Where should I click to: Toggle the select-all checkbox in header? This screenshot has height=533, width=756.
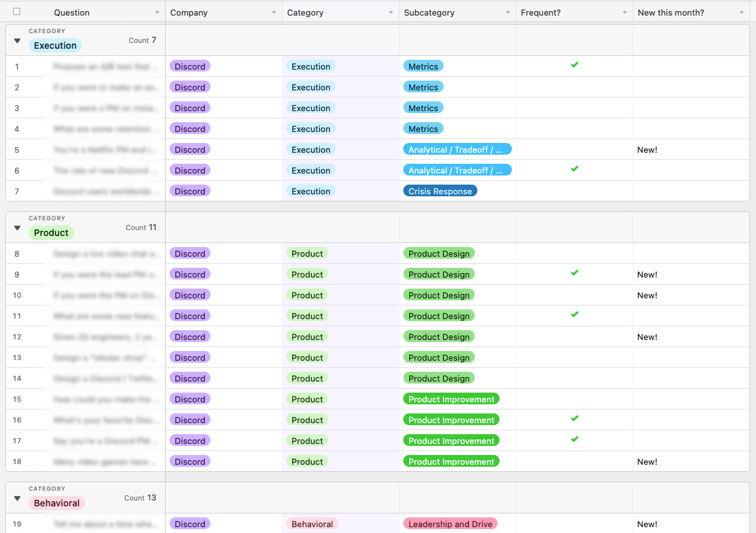pos(17,12)
